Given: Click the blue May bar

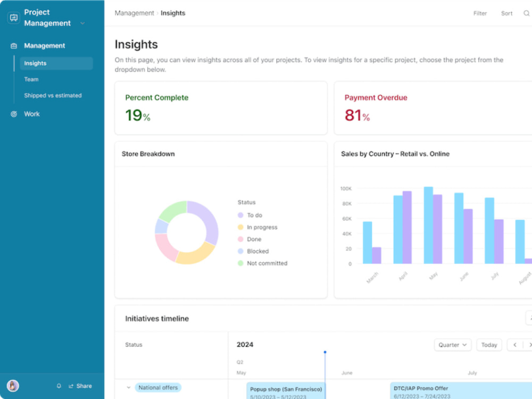Looking at the screenshot, I should click(428, 225).
